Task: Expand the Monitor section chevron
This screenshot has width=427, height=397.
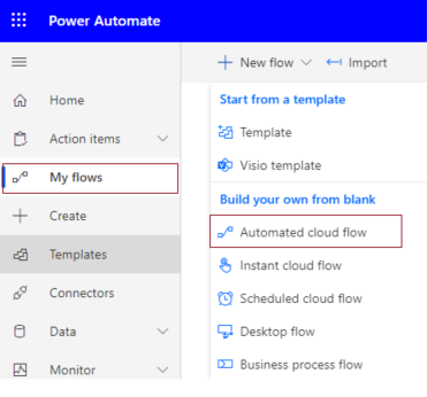Action: click(x=163, y=370)
